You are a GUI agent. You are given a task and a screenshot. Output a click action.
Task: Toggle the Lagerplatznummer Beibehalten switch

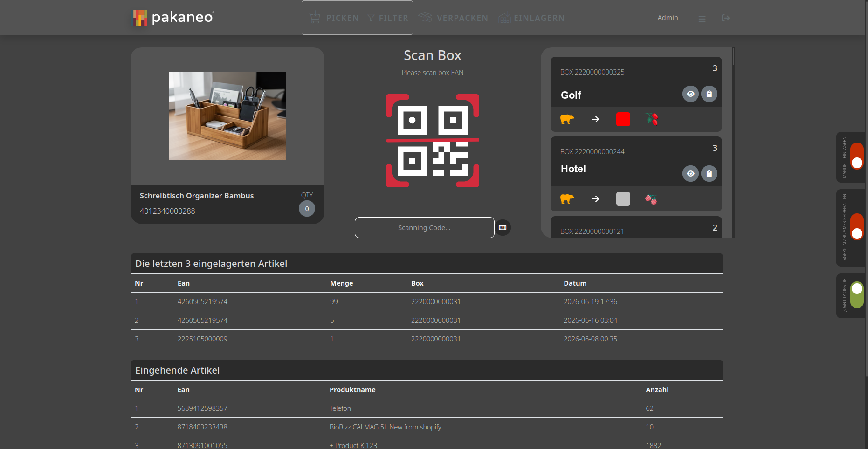(x=857, y=227)
